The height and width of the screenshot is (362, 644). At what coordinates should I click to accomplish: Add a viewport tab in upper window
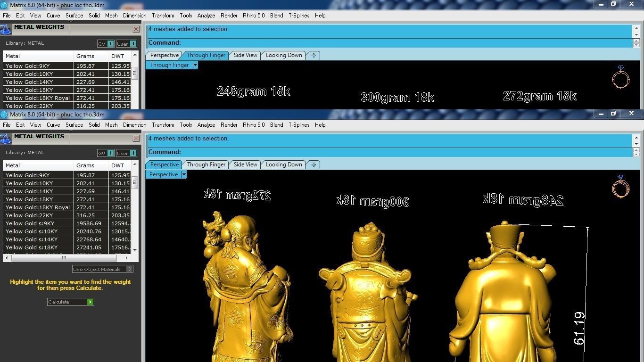pyautogui.click(x=314, y=55)
